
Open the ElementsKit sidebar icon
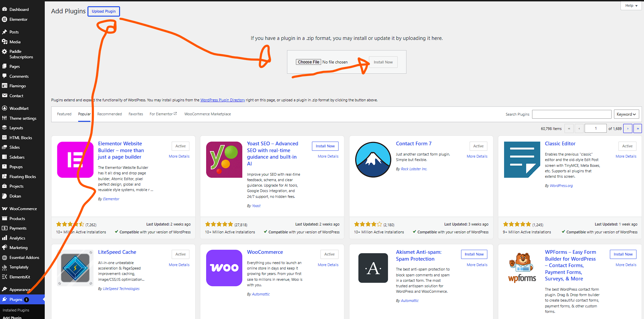[4, 277]
